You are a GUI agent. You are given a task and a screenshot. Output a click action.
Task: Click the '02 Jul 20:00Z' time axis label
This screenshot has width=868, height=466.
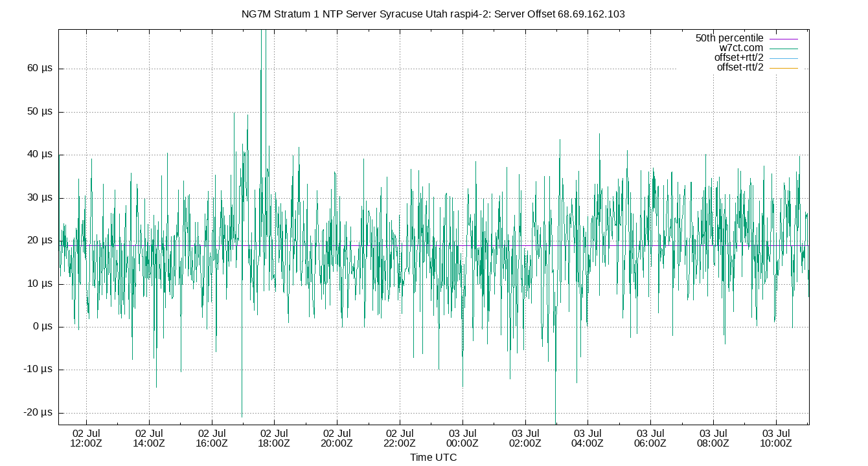point(337,438)
